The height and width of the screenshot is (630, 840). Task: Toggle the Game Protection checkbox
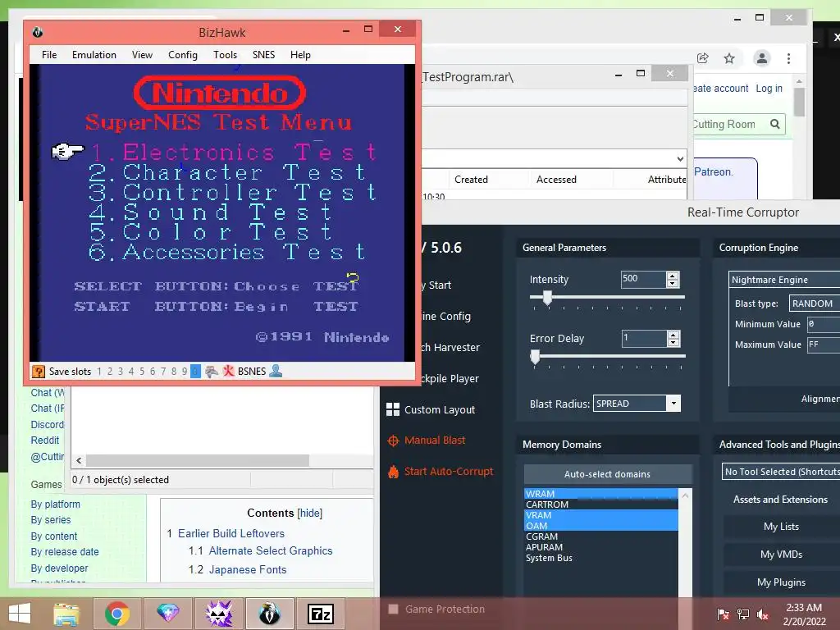(393, 609)
